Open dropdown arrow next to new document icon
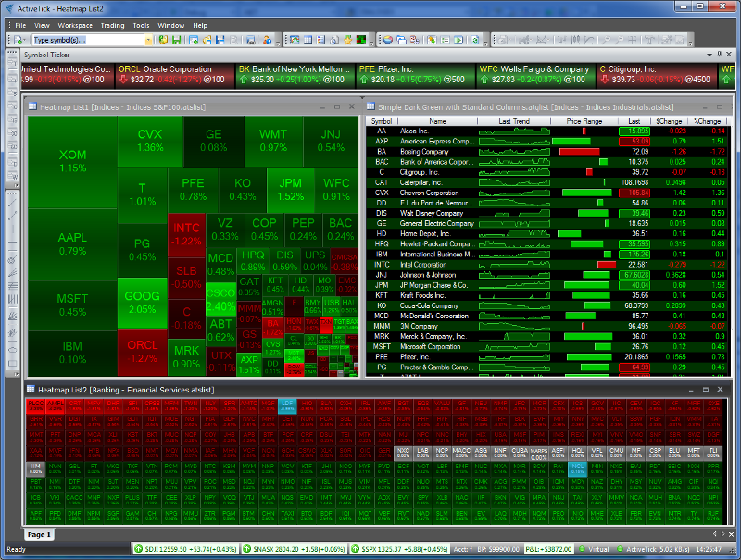The height and width of the screenshot is (560, 741). click(x=25, y=40)
